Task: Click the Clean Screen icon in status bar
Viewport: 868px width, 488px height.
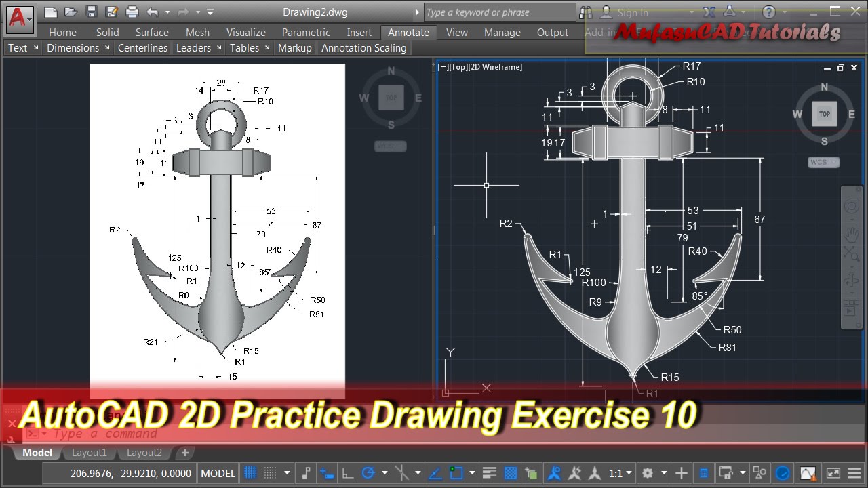Action: coord(833,472)
